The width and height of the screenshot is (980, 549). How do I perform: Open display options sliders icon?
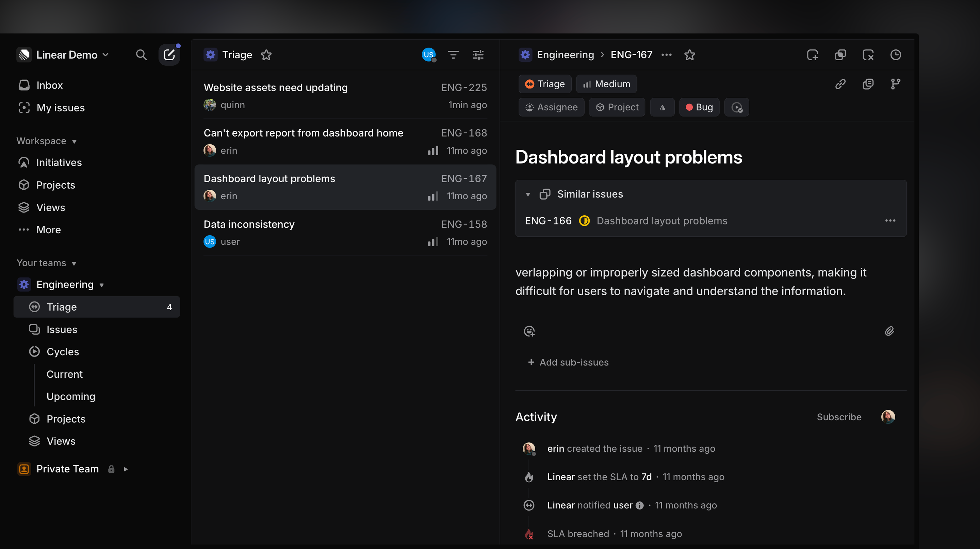coord(478,55)
